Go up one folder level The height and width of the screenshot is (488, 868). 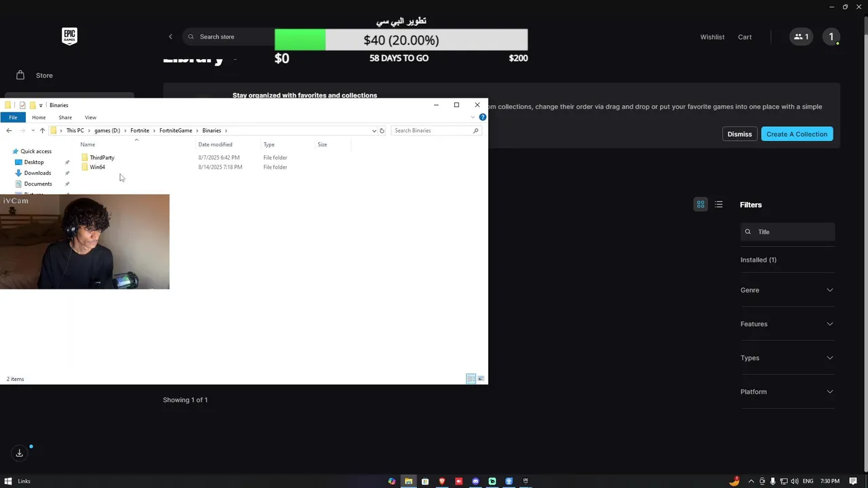pos(42,130)
